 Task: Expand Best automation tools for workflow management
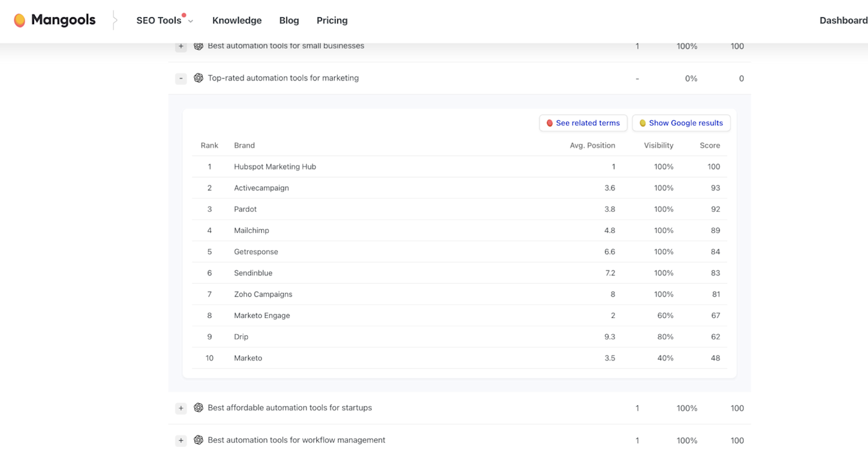[181, 441]
